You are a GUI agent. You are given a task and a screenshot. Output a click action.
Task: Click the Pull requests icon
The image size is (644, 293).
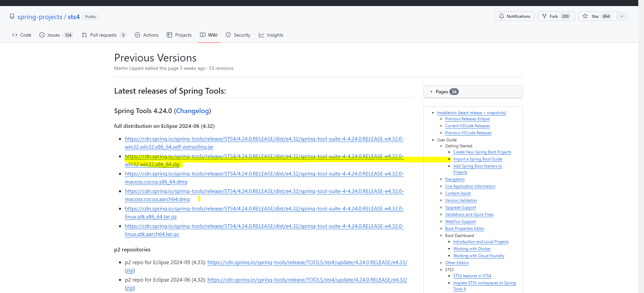click(x=84, y=35)
